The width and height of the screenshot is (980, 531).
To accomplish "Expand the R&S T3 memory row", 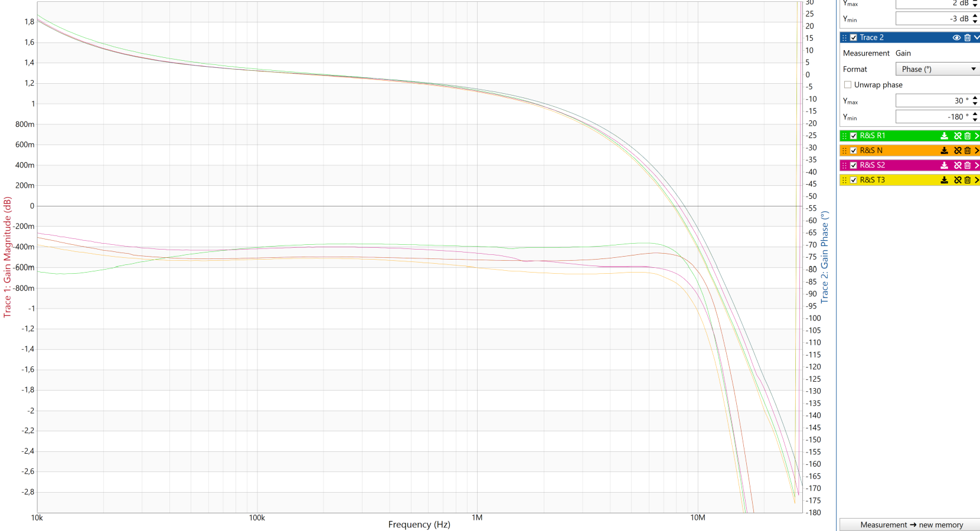I will pos(976,180).
